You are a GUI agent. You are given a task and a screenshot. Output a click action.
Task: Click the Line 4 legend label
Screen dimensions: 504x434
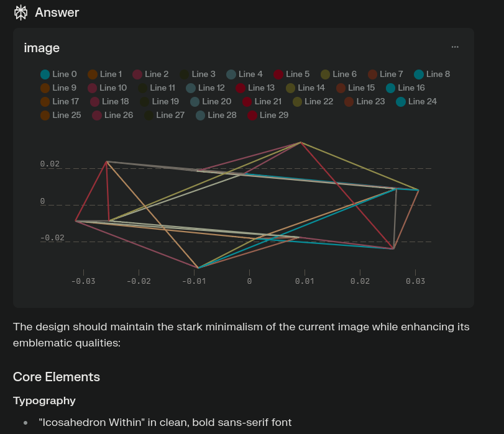[x=250, y=75]
